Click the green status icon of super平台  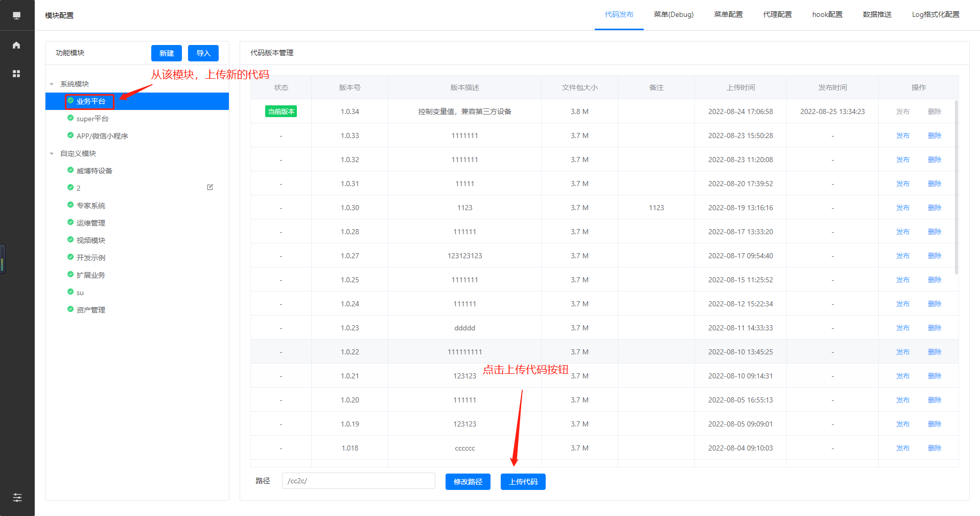(x=71, y=118)
